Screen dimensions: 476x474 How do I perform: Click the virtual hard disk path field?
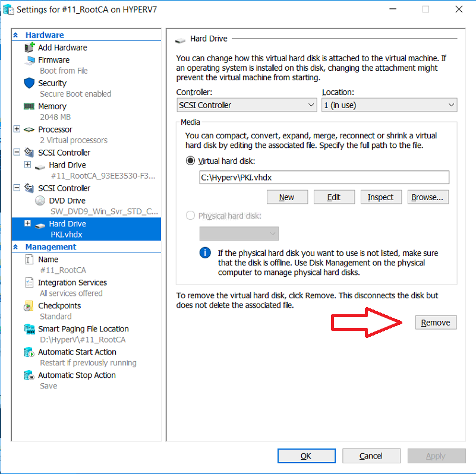324,177
